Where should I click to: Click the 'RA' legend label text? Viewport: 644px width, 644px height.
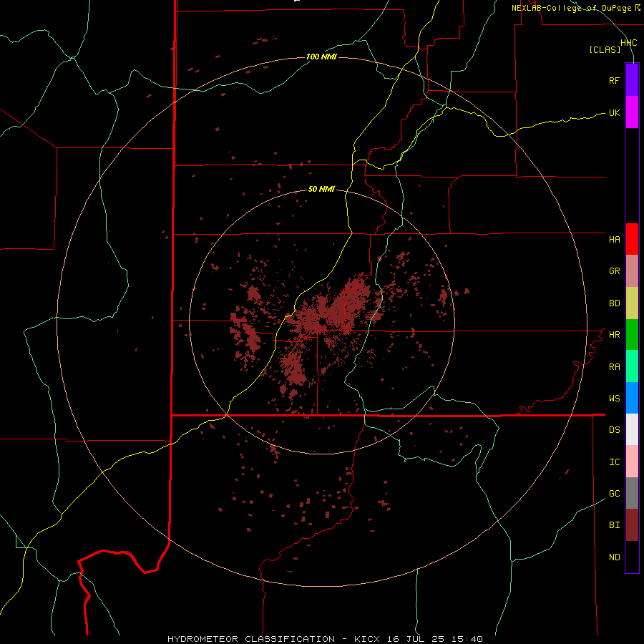614,367
